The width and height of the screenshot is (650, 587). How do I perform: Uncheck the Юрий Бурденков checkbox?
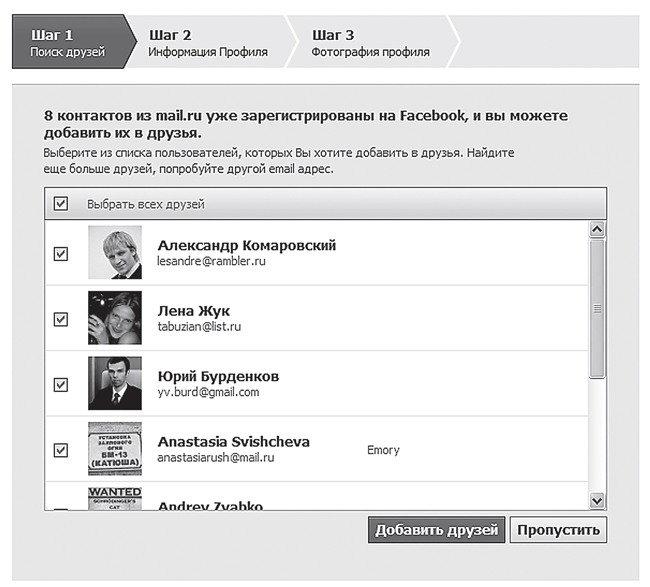[x=61, y=385]
